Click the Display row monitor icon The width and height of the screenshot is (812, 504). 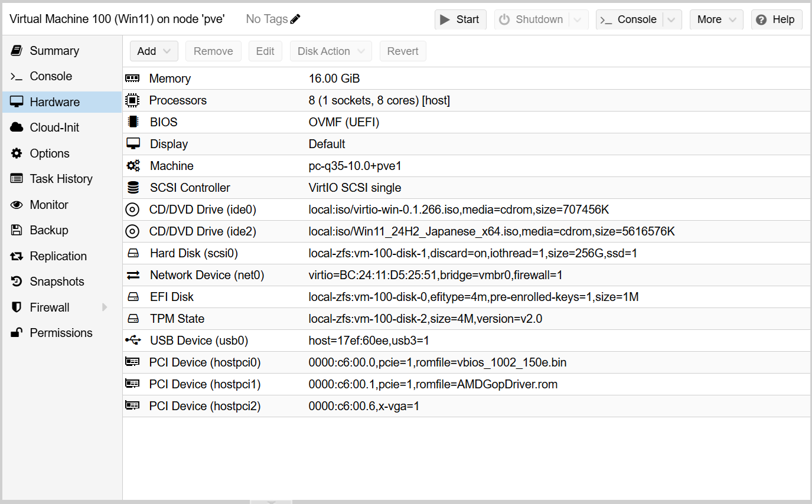tap(133, 144)
